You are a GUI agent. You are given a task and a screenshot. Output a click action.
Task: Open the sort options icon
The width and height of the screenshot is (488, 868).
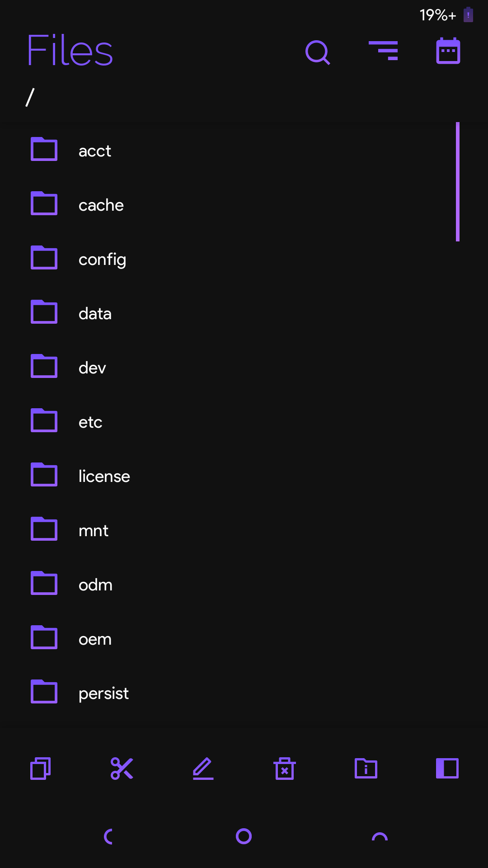click(383, 51)
